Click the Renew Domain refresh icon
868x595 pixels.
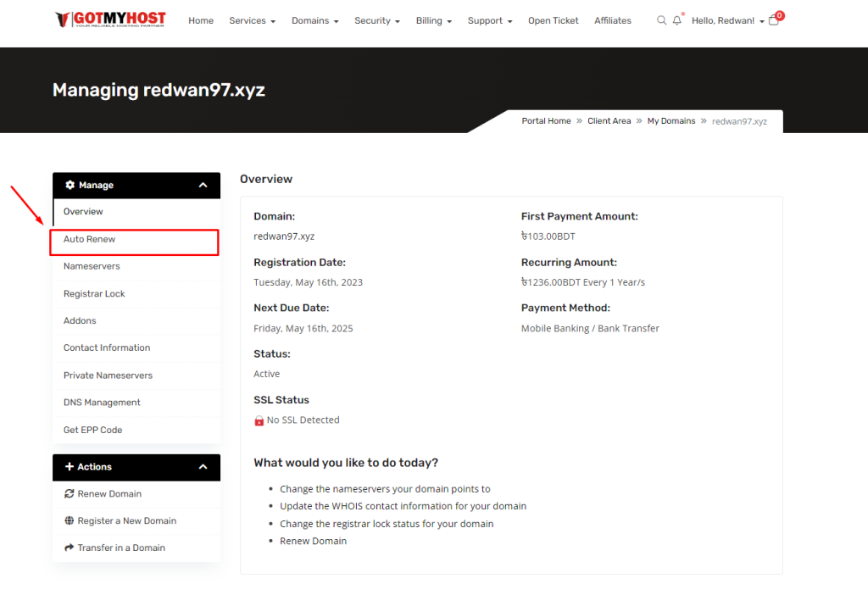70,493
